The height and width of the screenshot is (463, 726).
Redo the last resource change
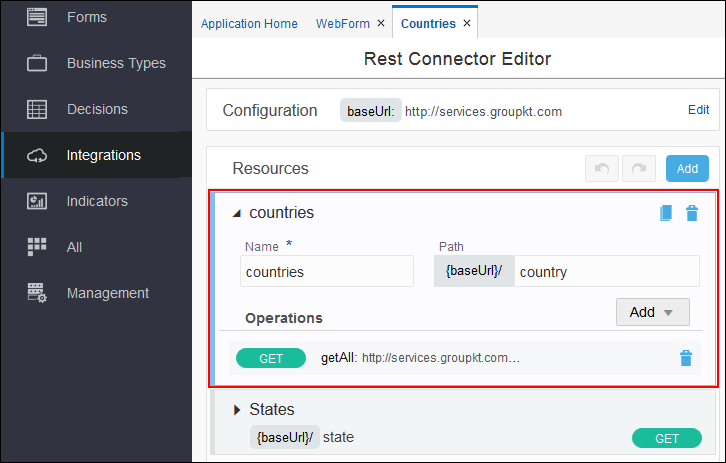tap(638, 169)
